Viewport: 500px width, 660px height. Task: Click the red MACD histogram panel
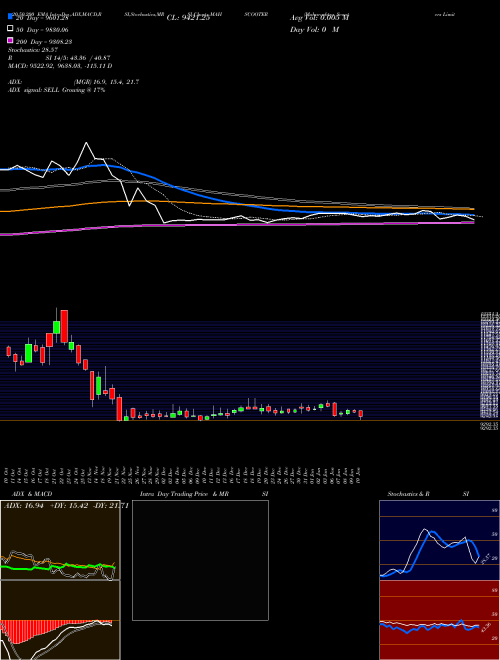[60, 620]
